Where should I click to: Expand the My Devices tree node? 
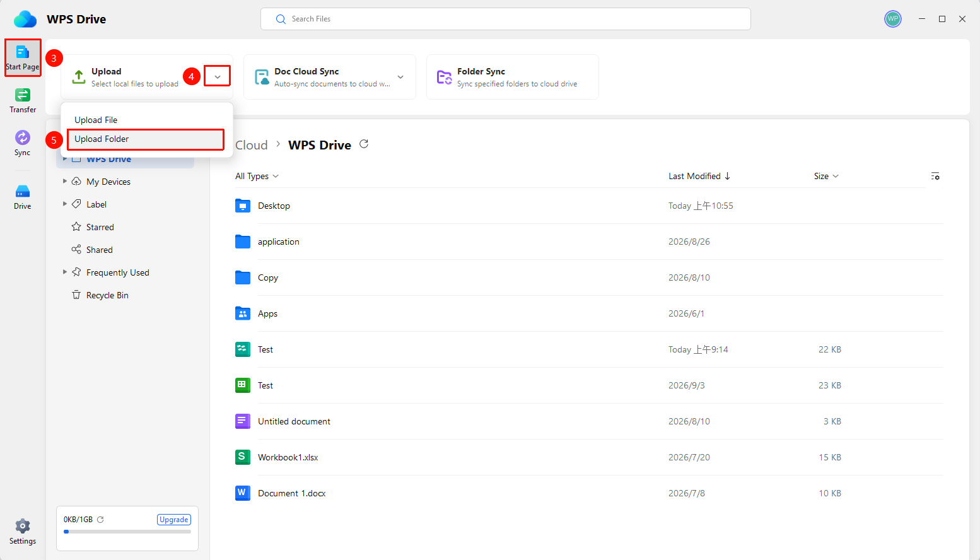pos(65,182)
